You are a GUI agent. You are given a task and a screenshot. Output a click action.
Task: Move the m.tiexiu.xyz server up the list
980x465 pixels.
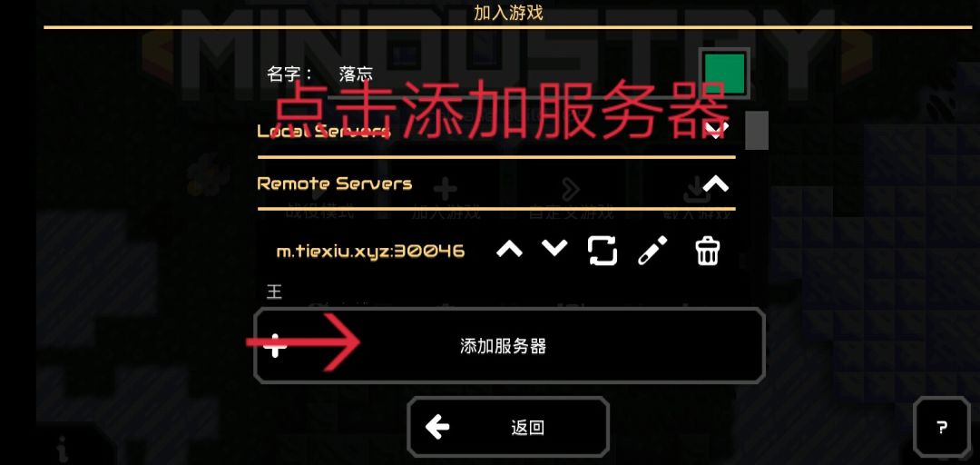[509, 250]
